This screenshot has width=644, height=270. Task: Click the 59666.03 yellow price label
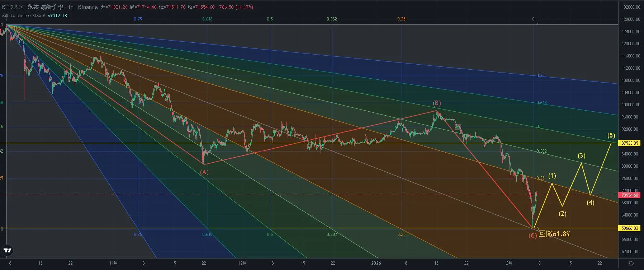[x=630, y=228]
